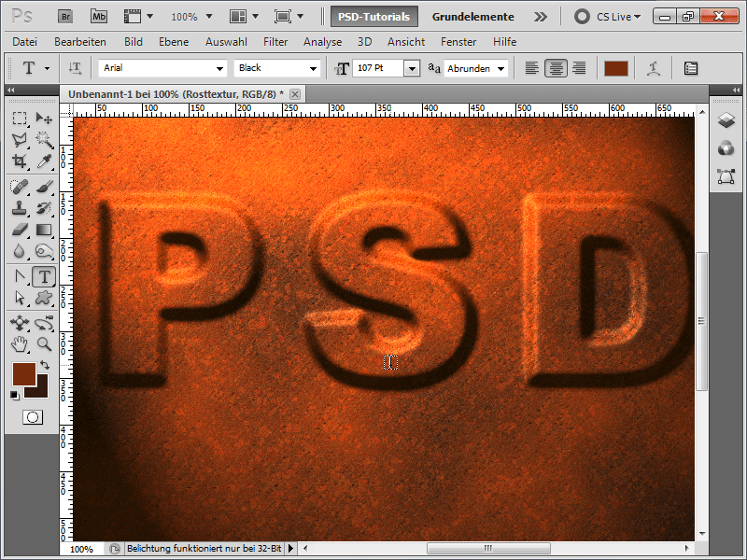Toggle Quick Mask mode
This screenshot has width=747, height=560.
[33, 417]
